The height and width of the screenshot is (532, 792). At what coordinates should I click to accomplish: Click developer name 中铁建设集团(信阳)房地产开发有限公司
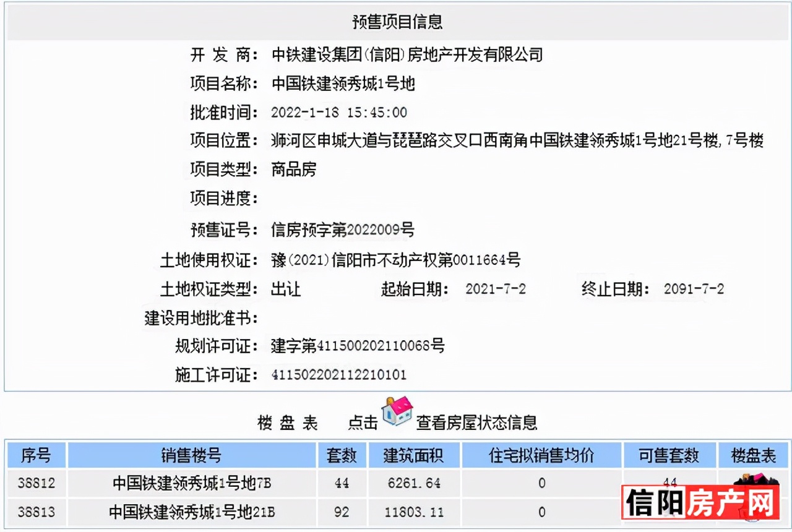[x=407, y=54]
